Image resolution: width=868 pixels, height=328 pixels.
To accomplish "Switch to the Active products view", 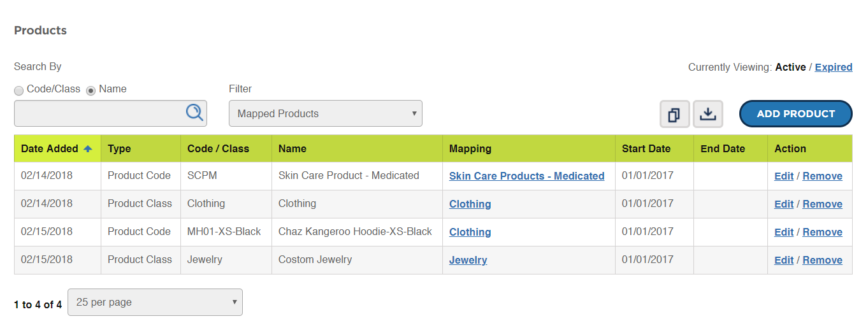I will point(790,67).
